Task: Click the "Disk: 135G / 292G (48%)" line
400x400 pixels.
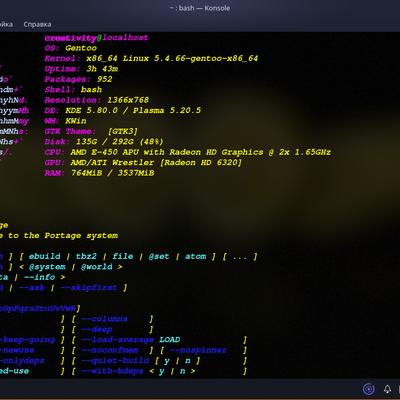Action: pos(104,141)
